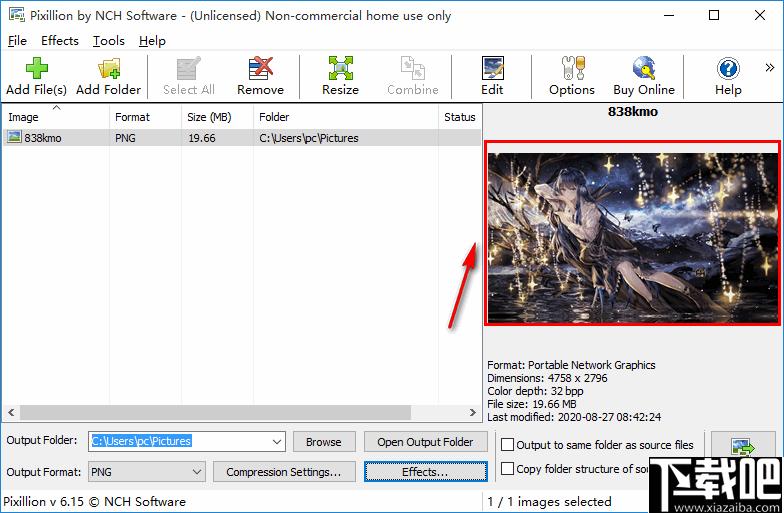Click the File size: 19.66 MB text
Image resolution: width=784 pixels, height=513 pixels.
point(532,404)
